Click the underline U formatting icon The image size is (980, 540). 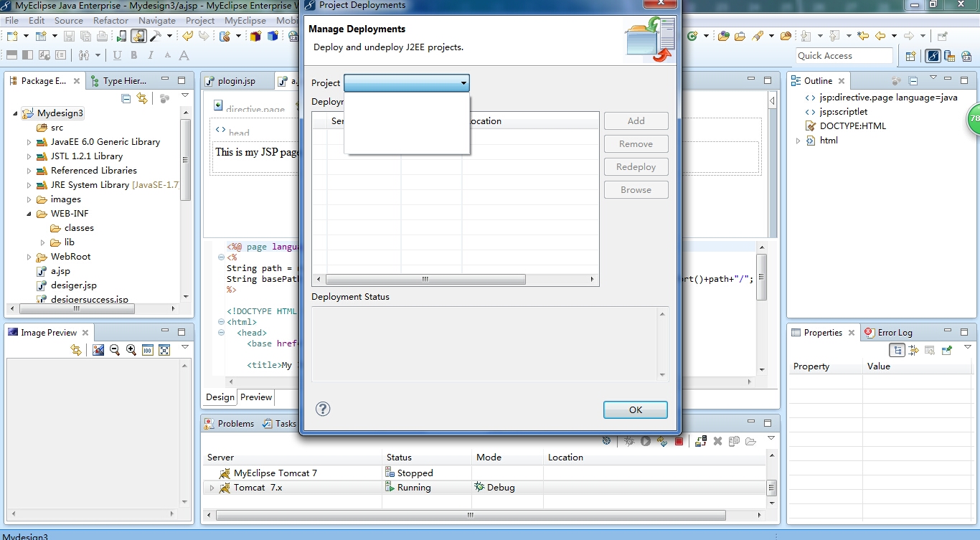(x=117, y=55)
